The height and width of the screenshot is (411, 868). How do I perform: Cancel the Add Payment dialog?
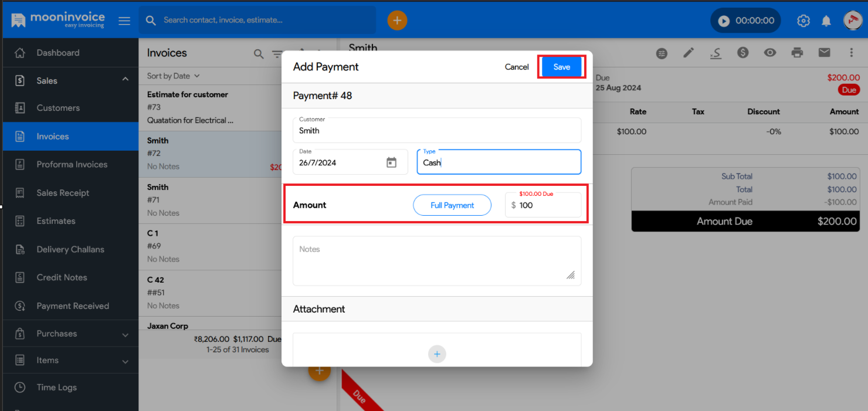pyautogui.click(x=516, y=67)
